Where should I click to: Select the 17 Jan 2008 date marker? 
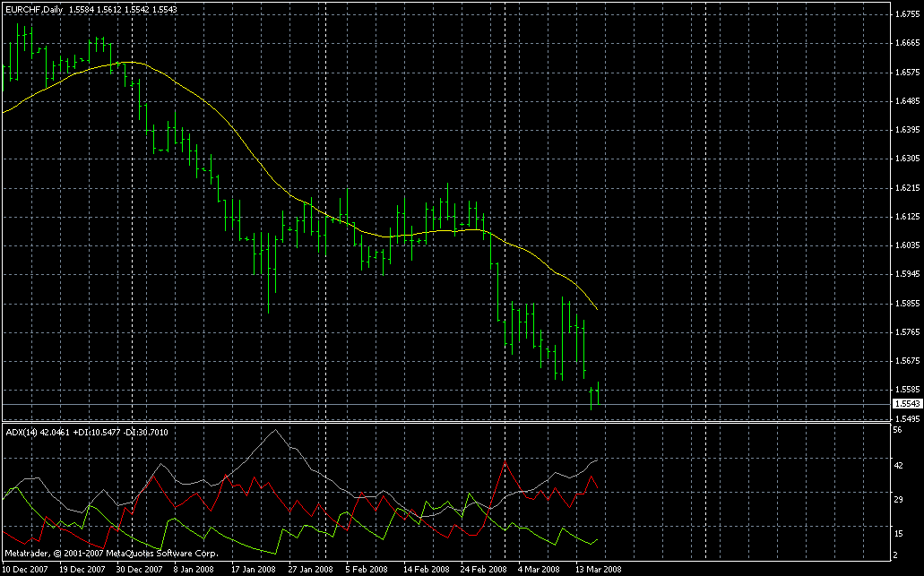click(x=254, y=569)
